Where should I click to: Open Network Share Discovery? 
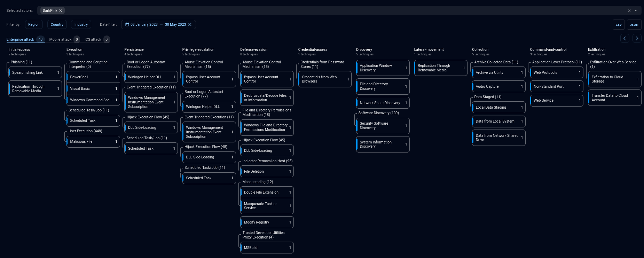pyautogui.click(x=383, y=103)
